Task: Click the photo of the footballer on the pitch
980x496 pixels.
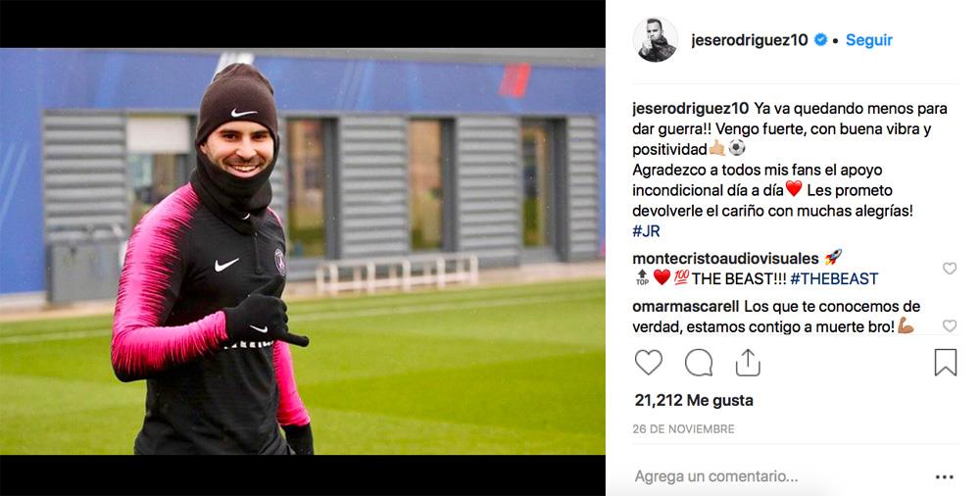Action: (303, 252)
